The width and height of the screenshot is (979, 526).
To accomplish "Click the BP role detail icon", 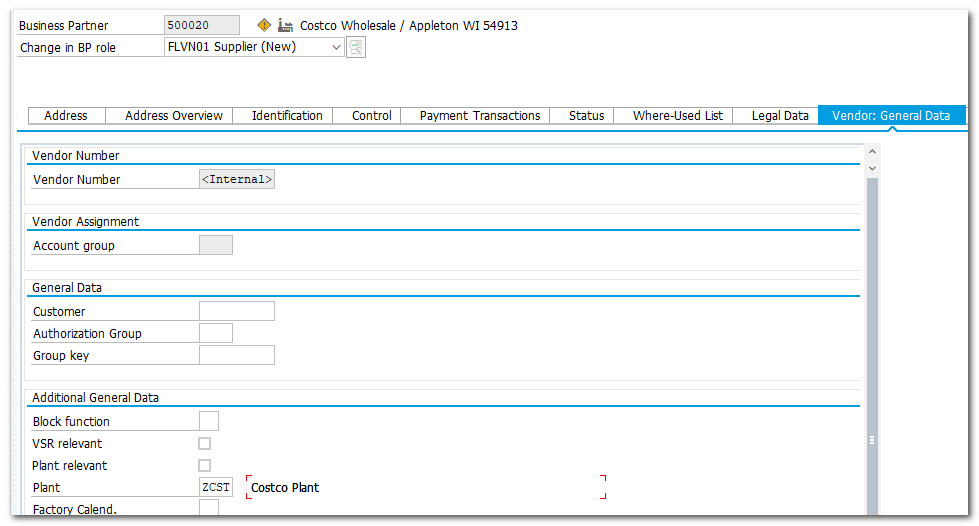I will click(356, 47).
